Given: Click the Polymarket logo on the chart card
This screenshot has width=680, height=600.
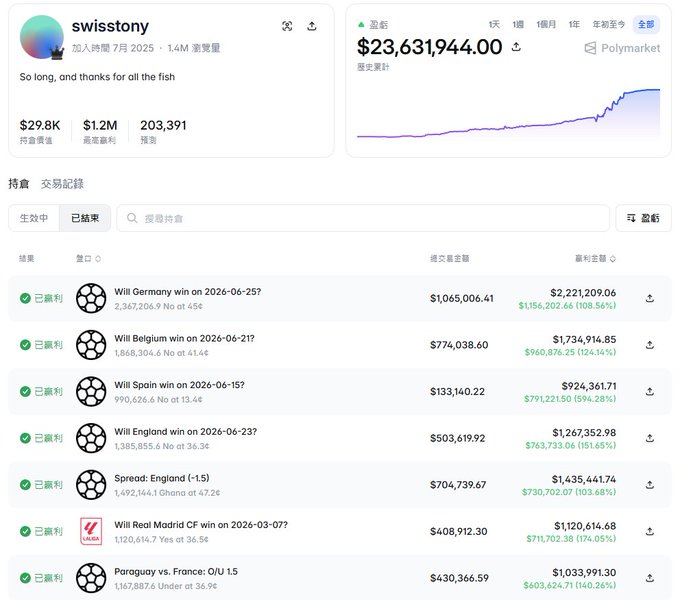Looking at the screenshot, I should [622, 48].
